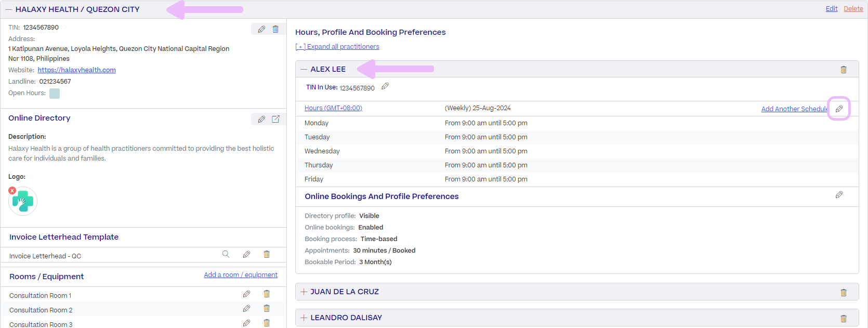
Task: Edit Alex Lee's weekly hours schedule
Action: [839, 109]
